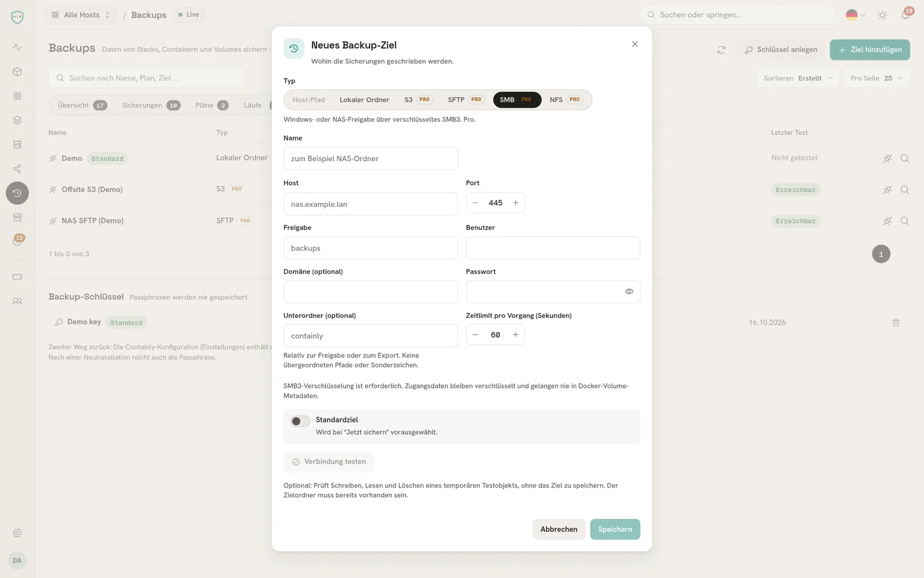Click magnifier icon in Offsite S3 row
The width and height of the screenshot is (924, 578).
(x=905, y=189)
